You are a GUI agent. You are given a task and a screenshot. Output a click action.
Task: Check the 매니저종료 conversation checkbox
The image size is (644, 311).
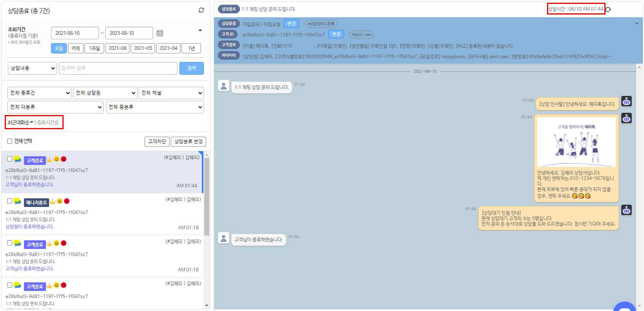(x=10, y=201)
